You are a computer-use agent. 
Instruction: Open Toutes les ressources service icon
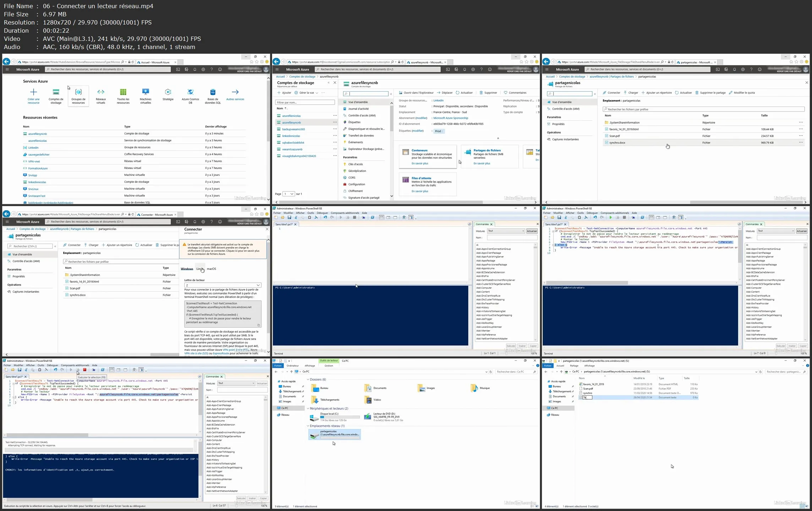coord(123,96)
